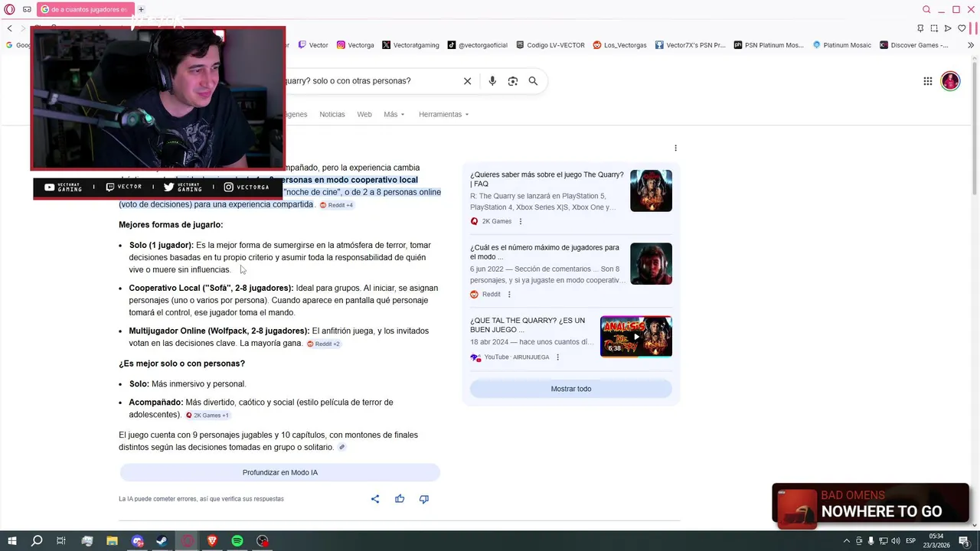Image resolution: width=980 pixels, height=551 pixels.
Task: Expand the Herramientas dropdown
Action: (x=443, y=115)
